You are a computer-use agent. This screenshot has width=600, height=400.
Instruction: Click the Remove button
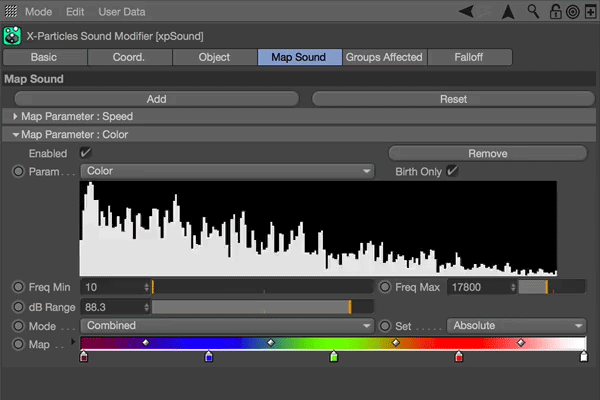(488, 153)
